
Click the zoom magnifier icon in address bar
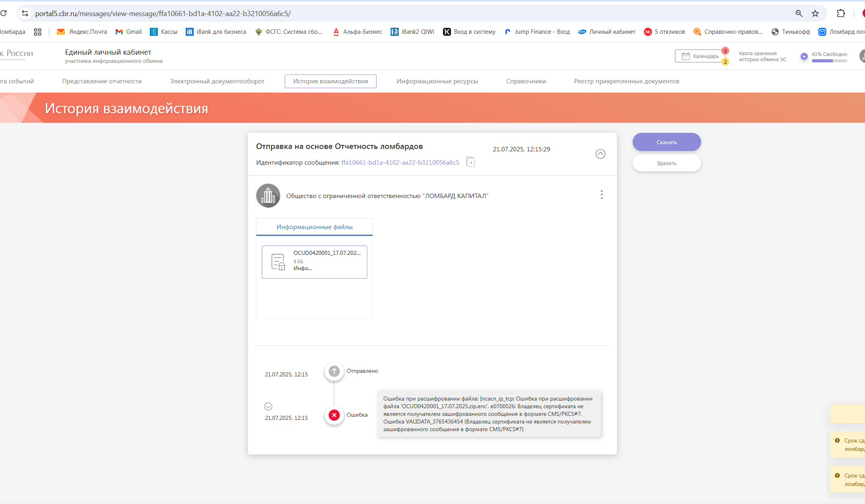click(x=799, y=13)
